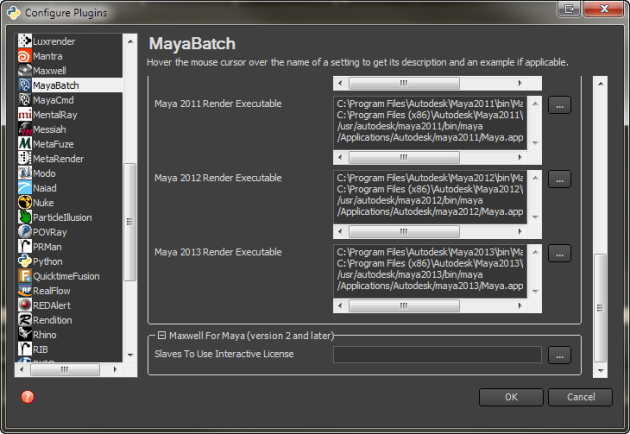
Task: Click the dialog restore button in title bar
Action: (x=569, y=8)
